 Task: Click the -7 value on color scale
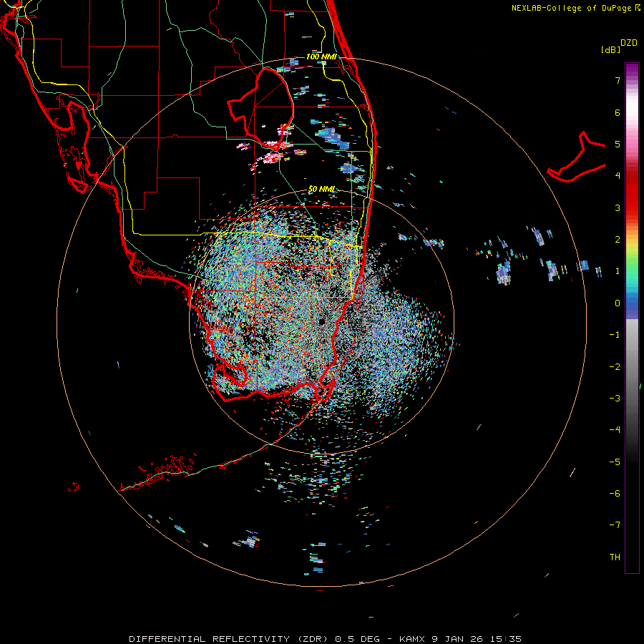615,525
